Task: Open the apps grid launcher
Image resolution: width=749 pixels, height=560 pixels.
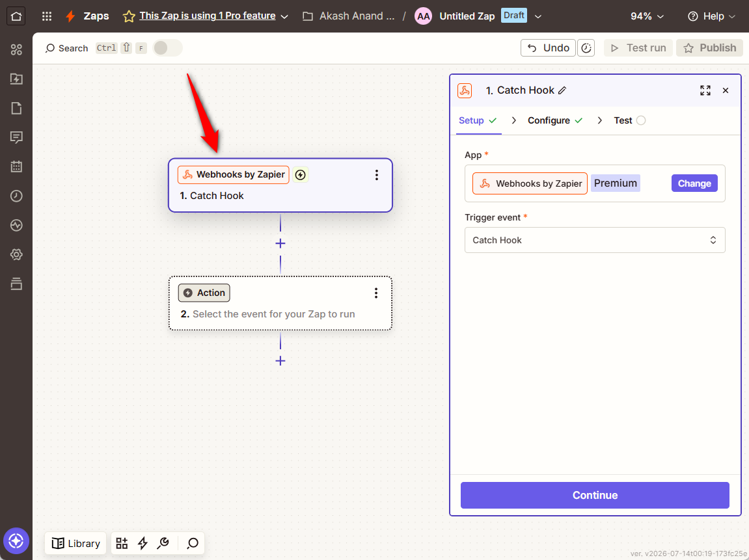Action: tap(47, 16)
